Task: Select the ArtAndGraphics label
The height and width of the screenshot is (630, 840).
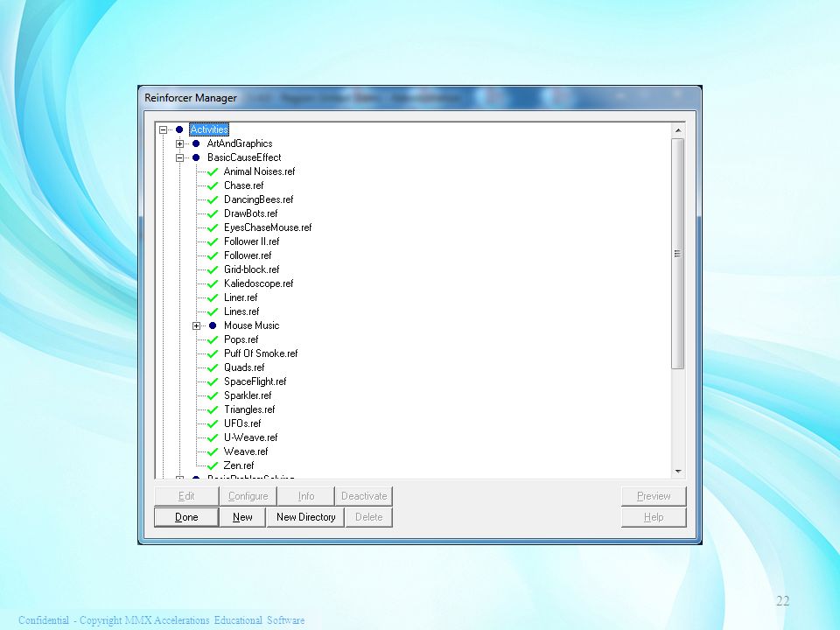Action: (x=240, y=143)
